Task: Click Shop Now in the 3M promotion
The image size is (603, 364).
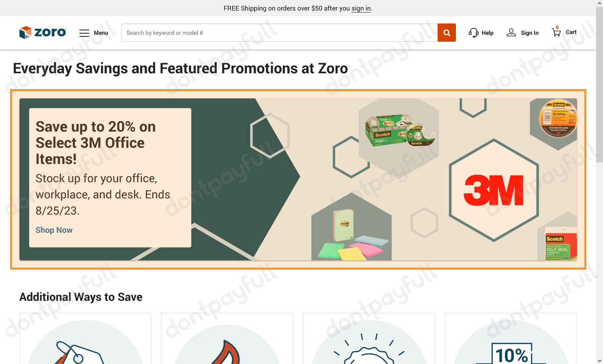Action: pos(54,230)
